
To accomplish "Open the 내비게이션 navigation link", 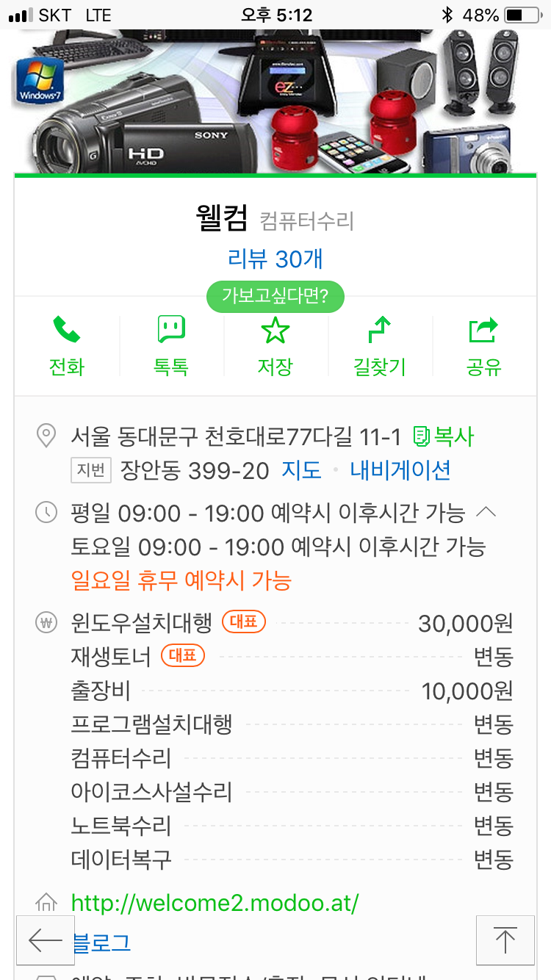I will tap(400, 470).
